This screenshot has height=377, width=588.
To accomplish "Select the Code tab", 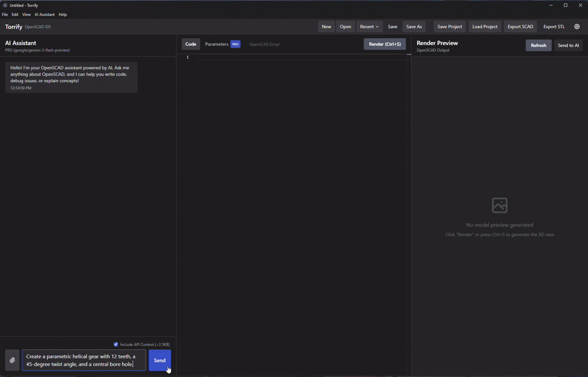I will [191, 43].
